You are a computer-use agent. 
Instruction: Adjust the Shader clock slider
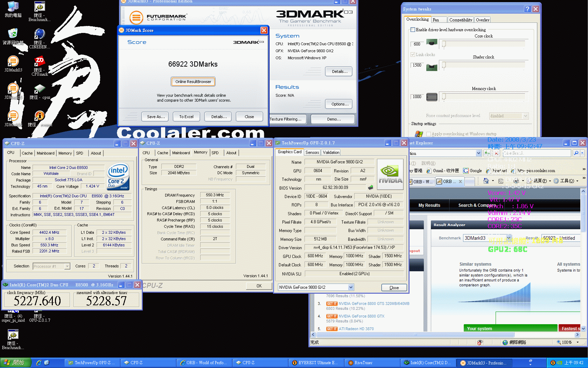point(444,65)
